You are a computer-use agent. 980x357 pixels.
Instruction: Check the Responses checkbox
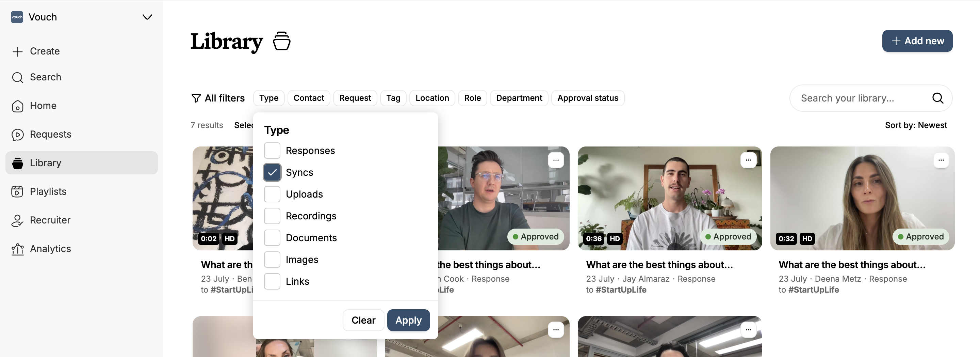coord(272,151)
